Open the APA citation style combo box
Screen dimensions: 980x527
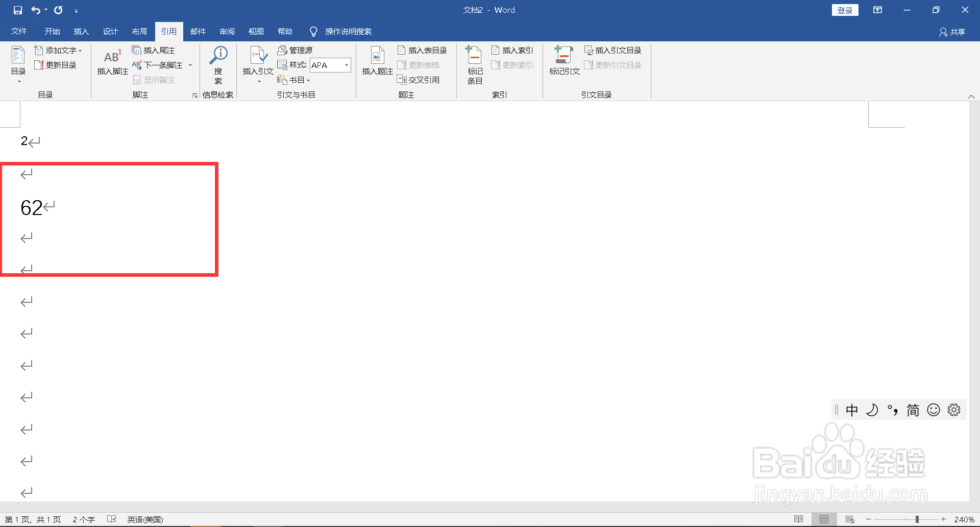[x=330, y=65]
